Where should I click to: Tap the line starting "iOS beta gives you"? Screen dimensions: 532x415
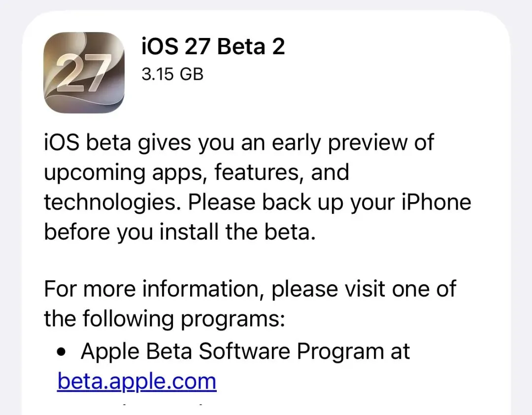239,142
